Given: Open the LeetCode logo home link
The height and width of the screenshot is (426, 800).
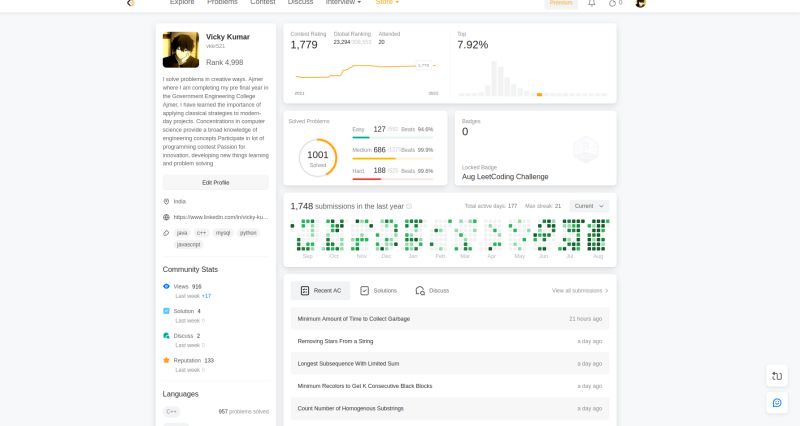Looking at the screenshot, I should pyautogui.click(x=131, y=3).
